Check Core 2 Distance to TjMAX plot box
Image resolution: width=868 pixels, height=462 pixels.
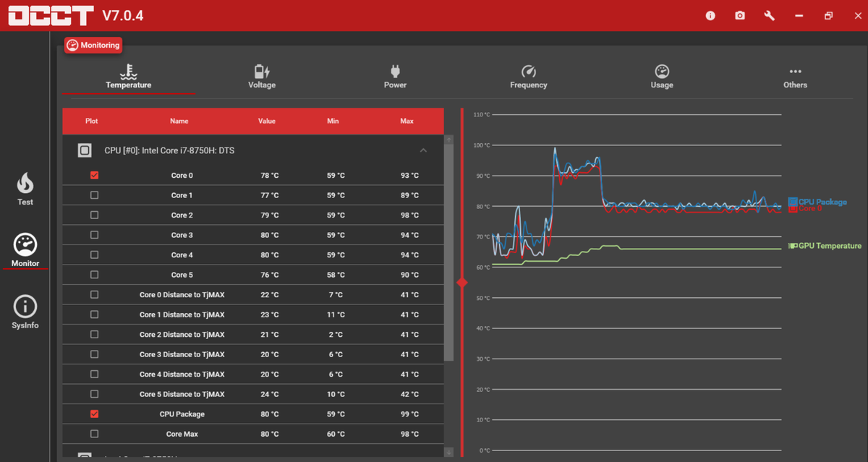click(94, 334)
